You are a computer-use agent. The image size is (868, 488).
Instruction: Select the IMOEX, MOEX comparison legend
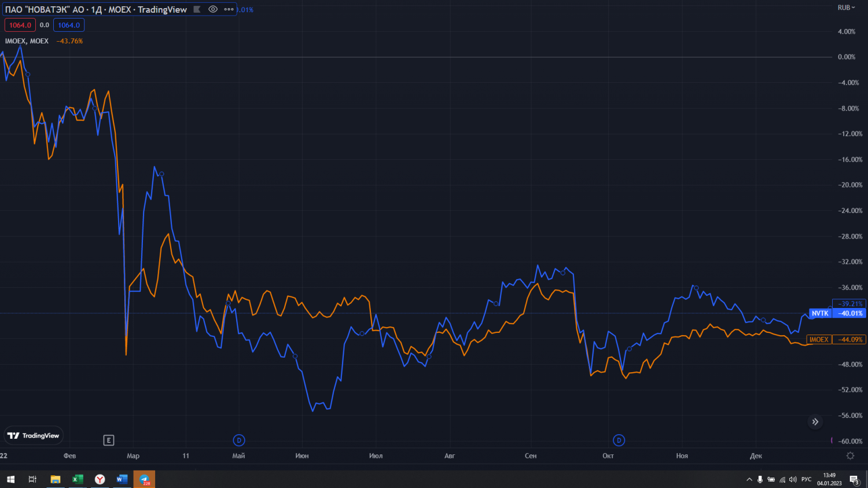[27, 41]
